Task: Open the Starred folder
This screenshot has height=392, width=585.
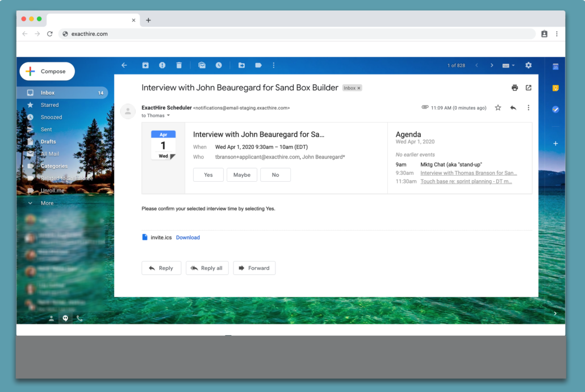Action: tap(49, 105)
